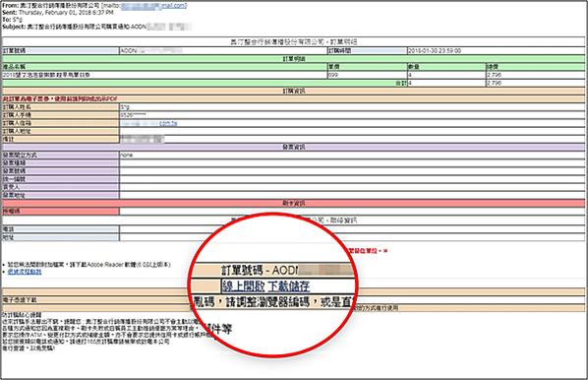Select the AODN order number cell
588x380 pixels.
tap(223, 50)
